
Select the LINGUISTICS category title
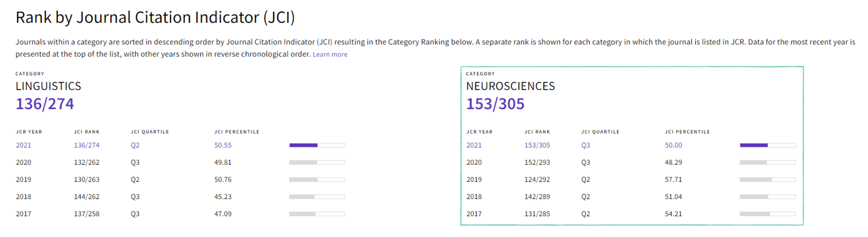[x=48, y=86]
